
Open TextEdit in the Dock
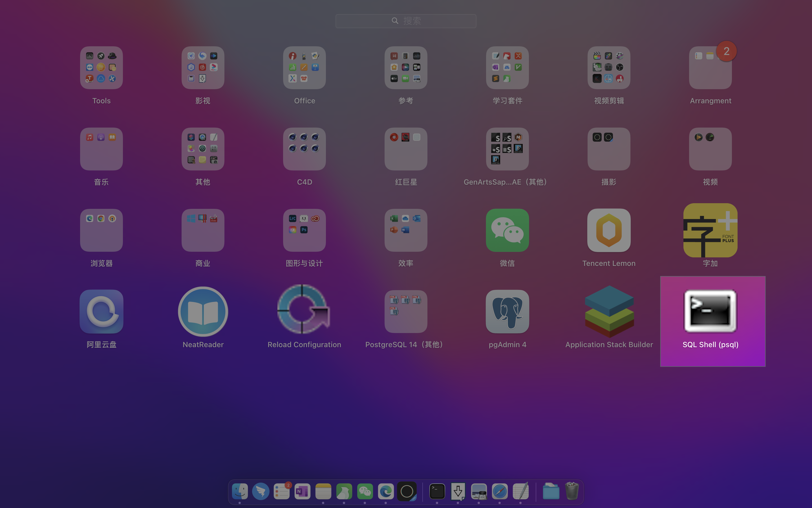pos(521,491)
